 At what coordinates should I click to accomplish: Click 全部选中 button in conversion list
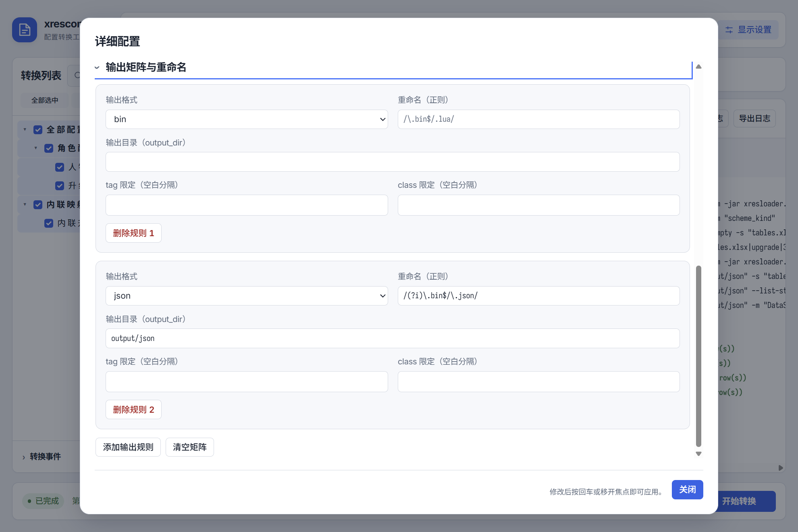click(x=45, y=100)
